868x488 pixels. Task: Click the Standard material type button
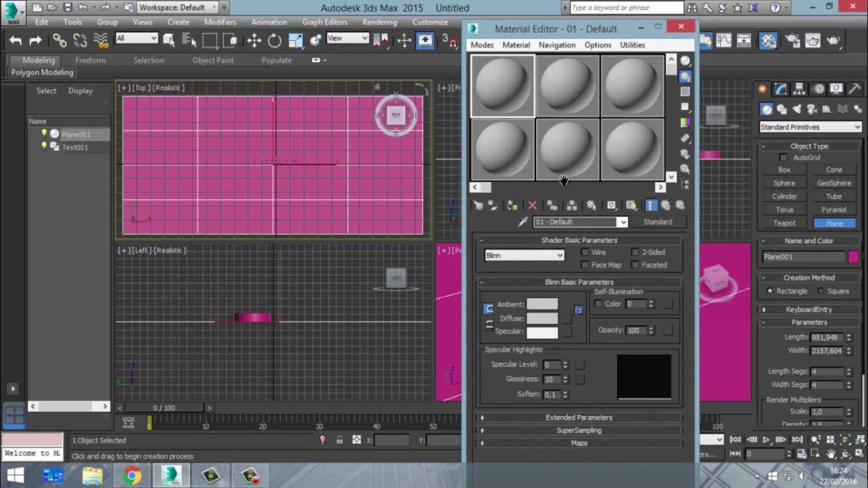pyautogui.click(x=658, y=222)
